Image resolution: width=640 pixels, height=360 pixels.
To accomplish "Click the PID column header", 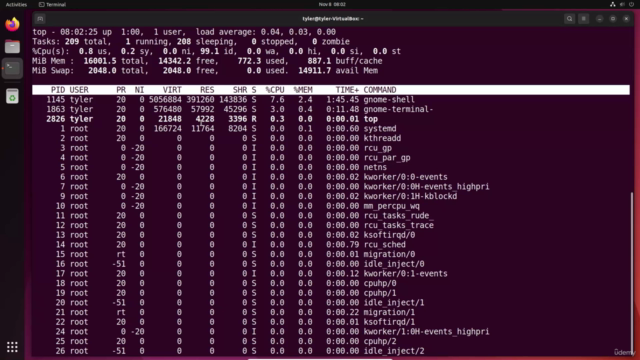I will click(58, 90).
